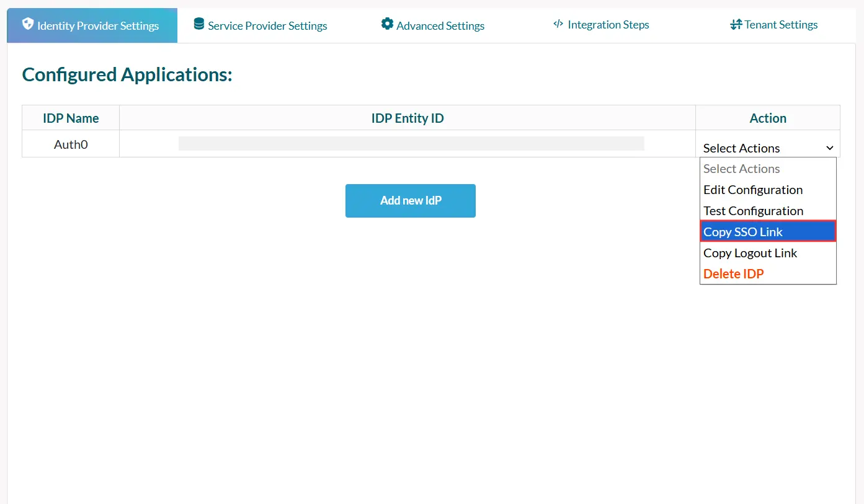Click the Auth0 IDP name entry
Screen dimensions: 864x504
[x=70, y=144]
